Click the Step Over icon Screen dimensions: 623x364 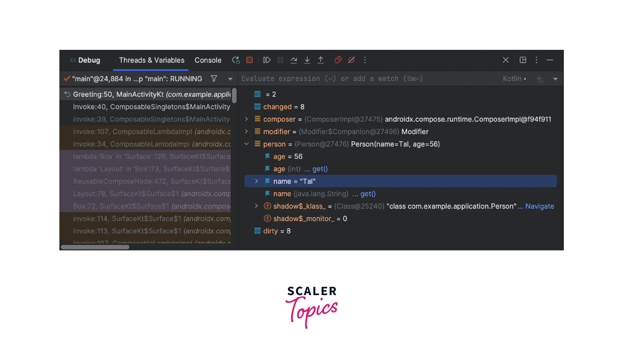(x=294, y=60)
